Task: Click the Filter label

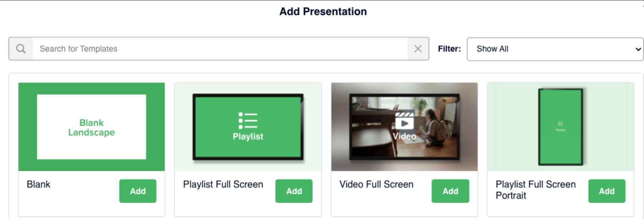Action: click(x=449, y=49)
